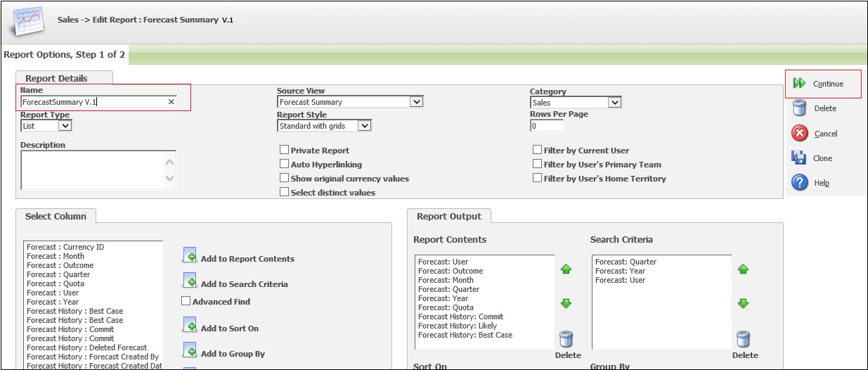Open the Category dropdown set to Sales
This screenshot has width=868, height=370.
576,103
